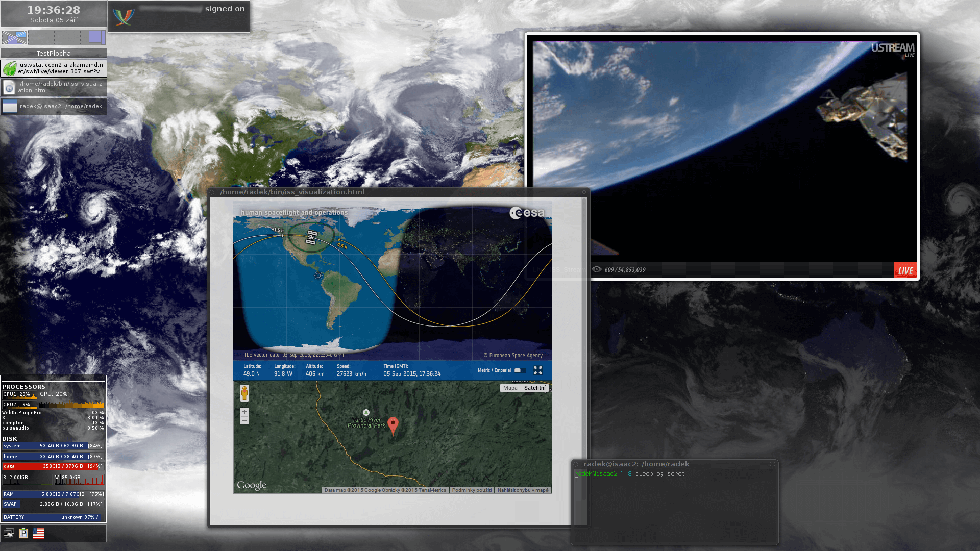Click the Speed value 27623 km/h

352,374
